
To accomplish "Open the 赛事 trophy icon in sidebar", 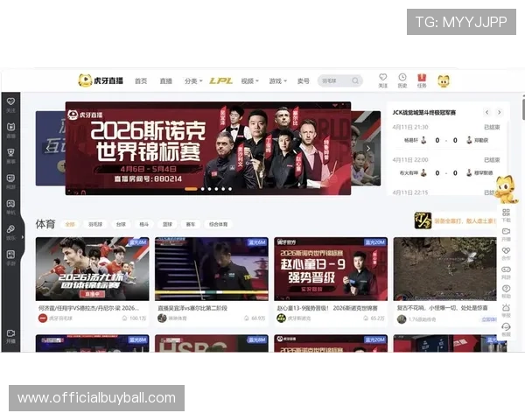I will click(10, 152).
